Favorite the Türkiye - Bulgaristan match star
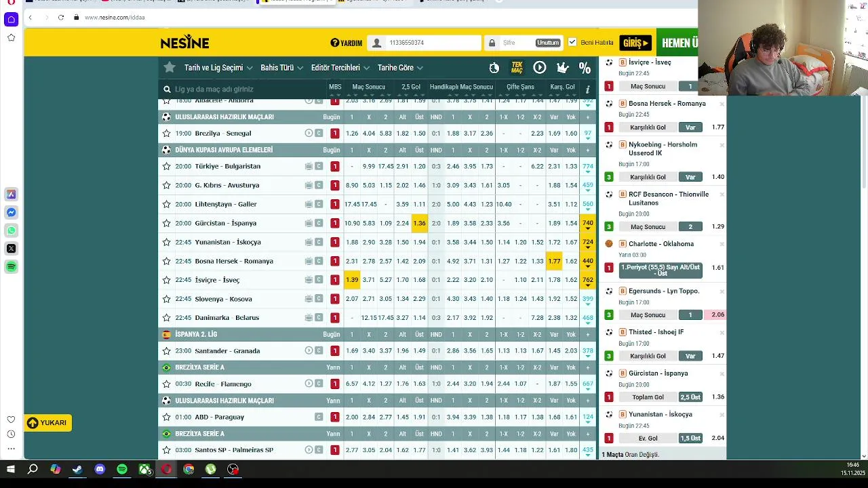The image size is (868, 488). click(x=166, y=166)
